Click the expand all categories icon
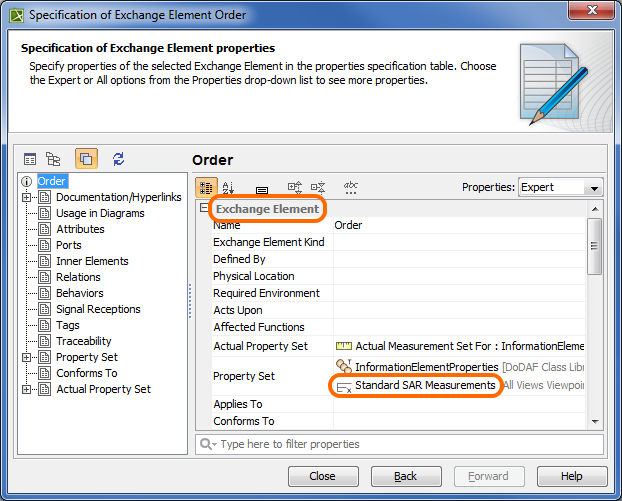Image resolution: width=622 pixels, height=501 pixels. pos(295,187)
